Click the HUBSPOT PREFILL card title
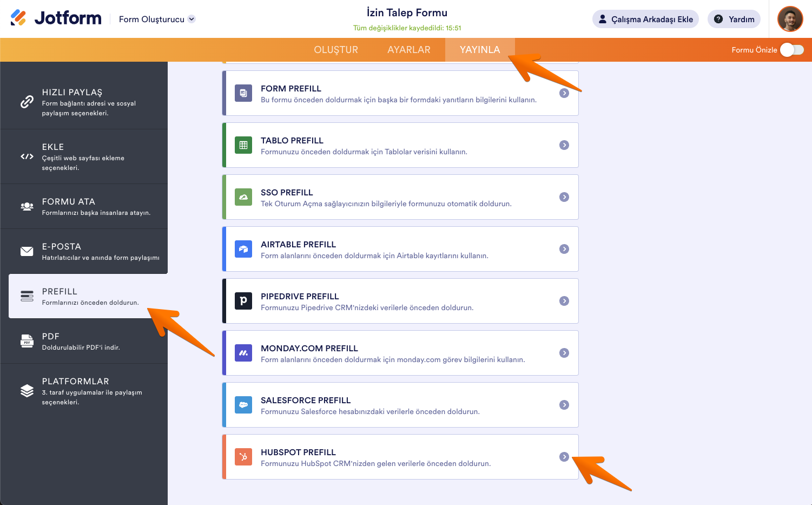 298,452
